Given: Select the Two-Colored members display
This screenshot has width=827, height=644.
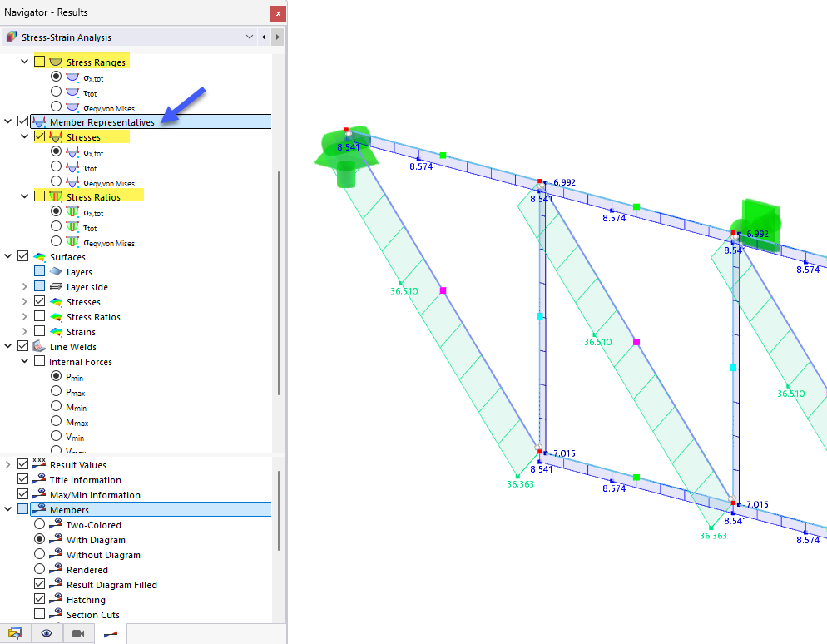Looking at the screenshot, I should [x=40, y=524].
